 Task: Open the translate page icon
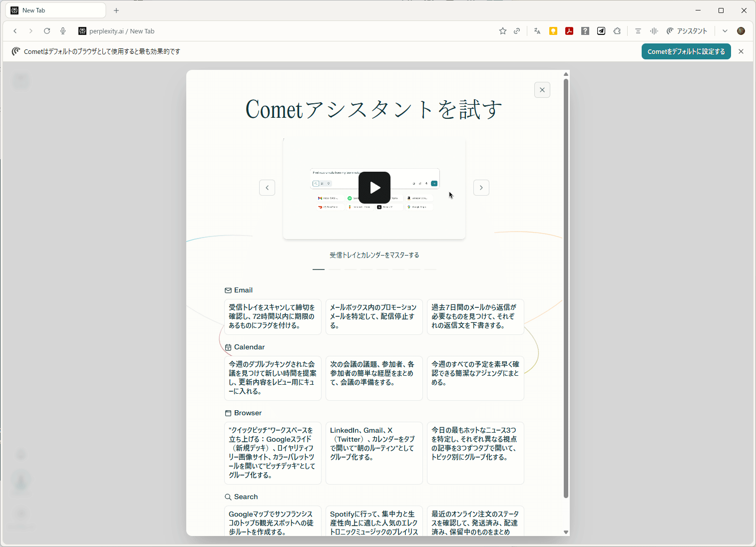click(x=537, y=31)
